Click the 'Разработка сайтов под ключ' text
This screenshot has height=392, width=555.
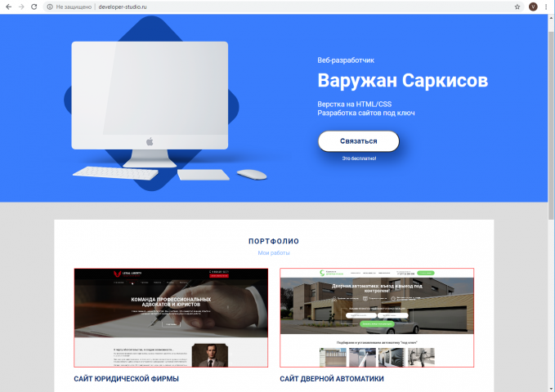366,114
